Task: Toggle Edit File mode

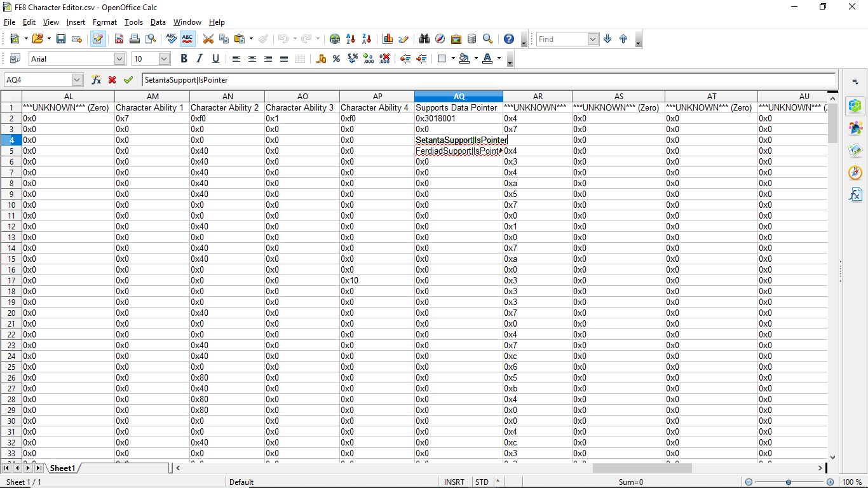Action: (98, 39)
